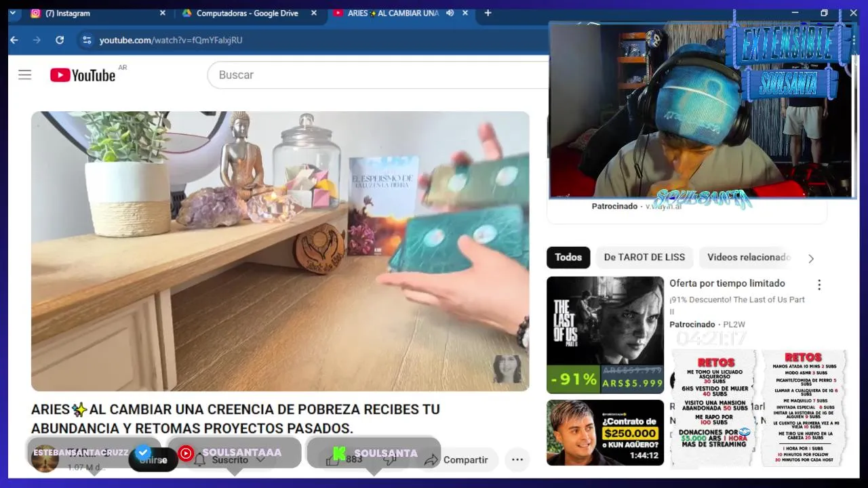Screen dimensions: 868x488
Task: Select the Todos filter chip
Action: click(568, 257)
